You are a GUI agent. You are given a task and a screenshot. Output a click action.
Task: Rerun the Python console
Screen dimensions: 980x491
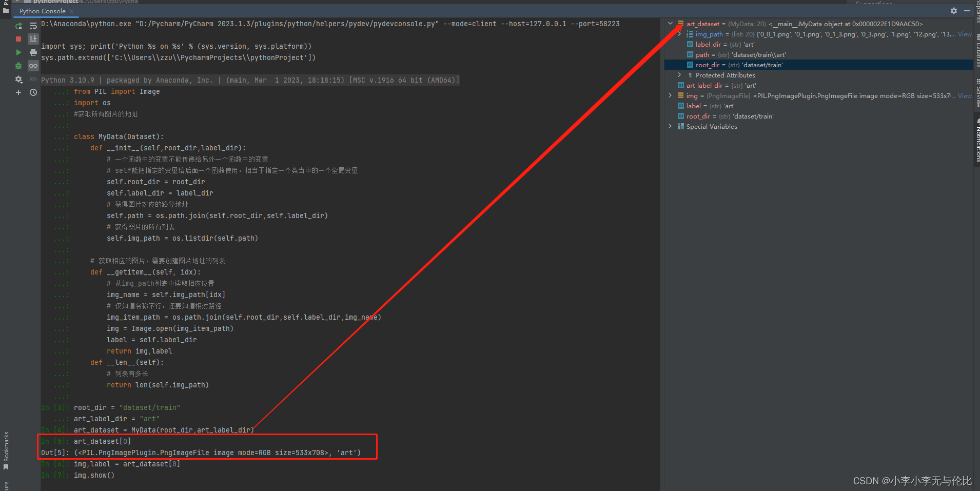tap(18, 25)
